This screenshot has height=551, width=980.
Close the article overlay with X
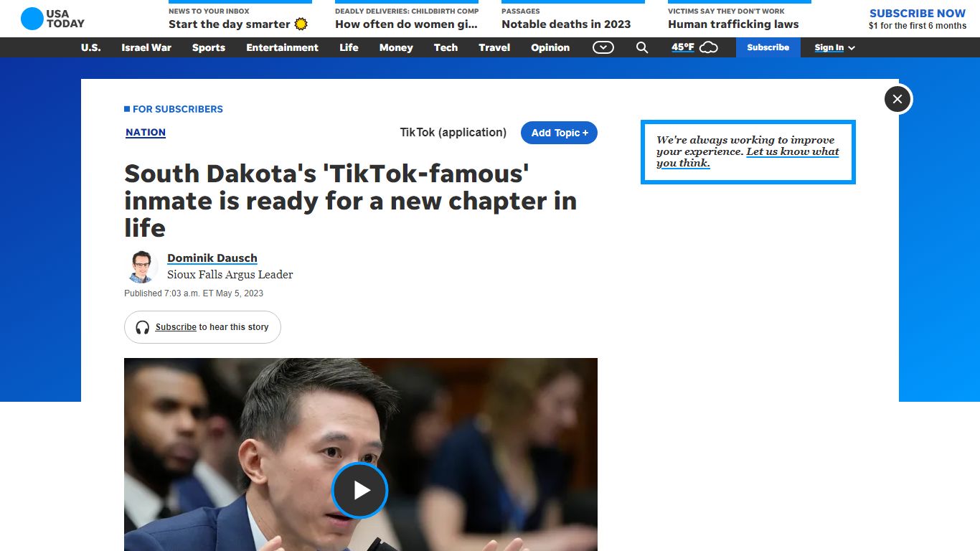coord(897,99)
